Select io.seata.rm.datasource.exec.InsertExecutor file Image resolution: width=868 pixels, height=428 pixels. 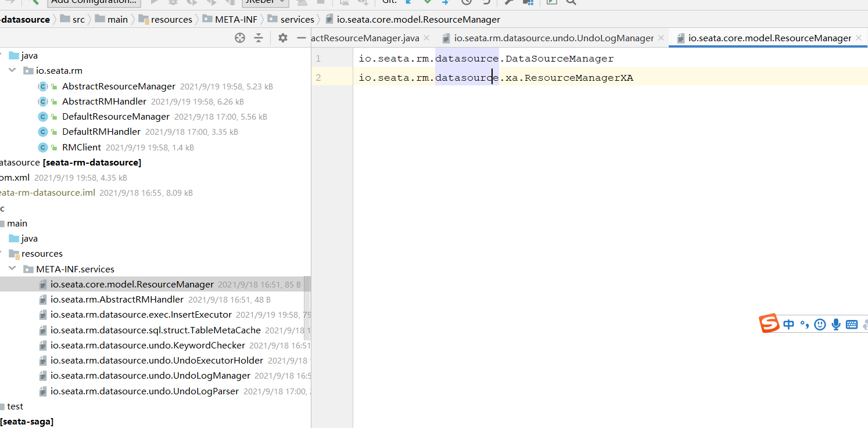[141, 314]
